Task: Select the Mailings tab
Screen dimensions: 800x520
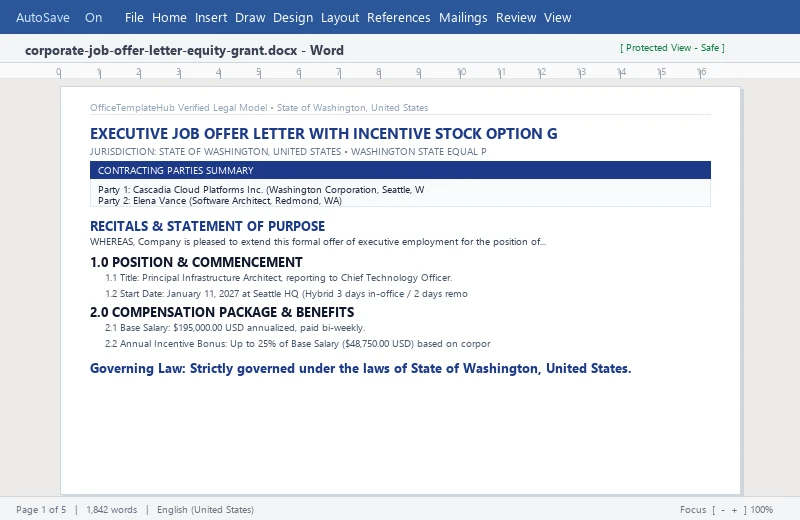Action: (463, 17)
